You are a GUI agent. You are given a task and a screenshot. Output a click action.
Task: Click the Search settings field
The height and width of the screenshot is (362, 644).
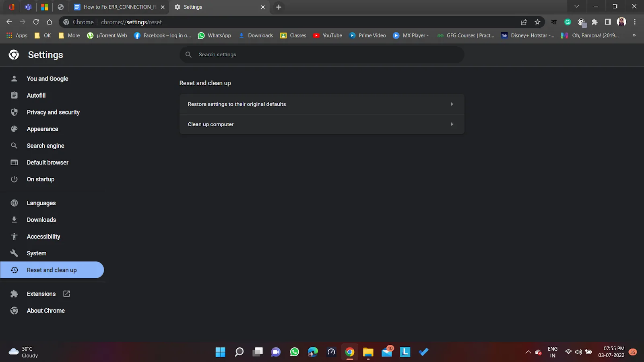322,55
